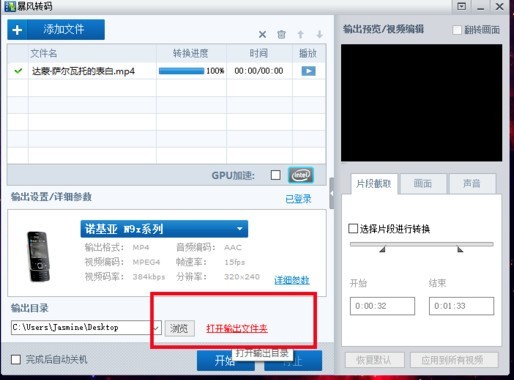Screen dimensions: 514x380
Task: Click the 时间 column header
Action: (259, 53)
